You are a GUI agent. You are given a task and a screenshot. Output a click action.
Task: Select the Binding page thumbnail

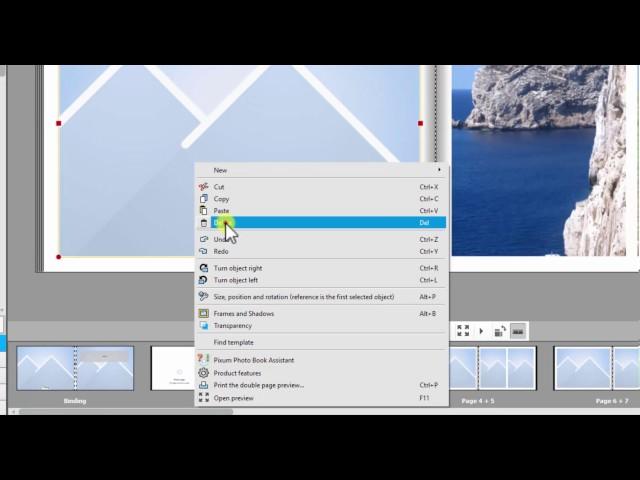coord(75,368)
